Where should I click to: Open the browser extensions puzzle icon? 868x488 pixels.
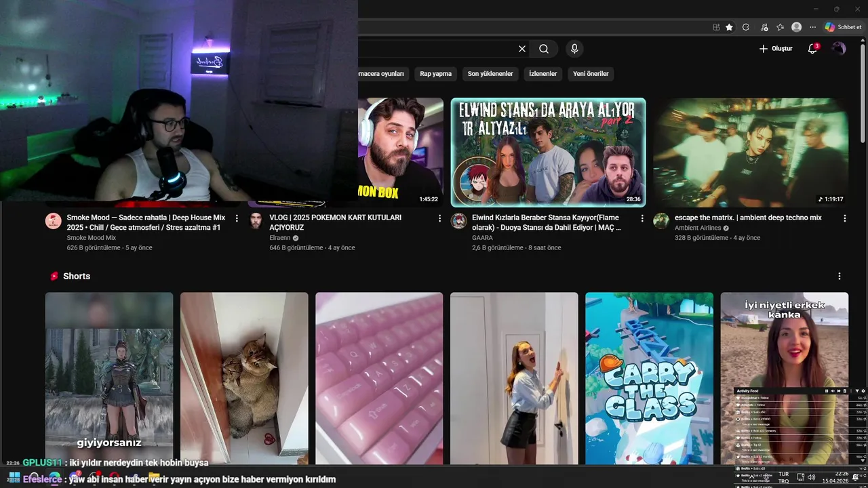tap(746, 27)
